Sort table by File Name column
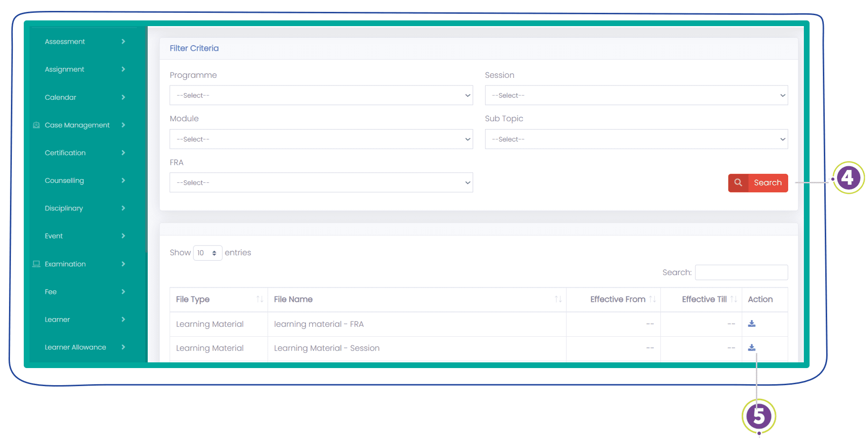This screenshot has height=445, width=868. [558, 299]
